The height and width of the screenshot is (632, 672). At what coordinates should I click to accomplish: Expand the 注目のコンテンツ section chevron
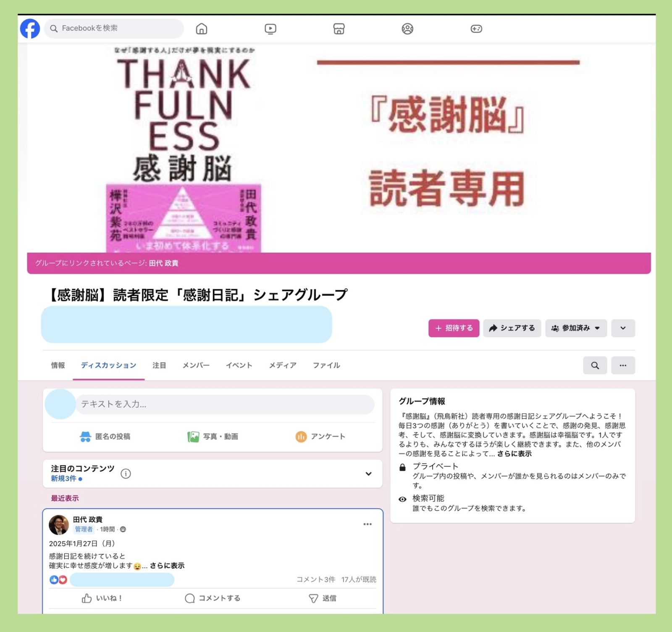(x=368, y=474)
